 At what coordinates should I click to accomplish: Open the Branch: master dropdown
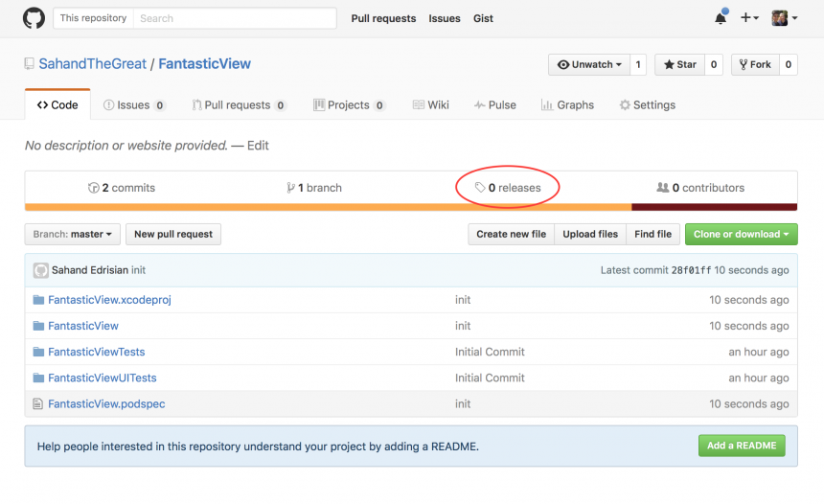[73, 234]
